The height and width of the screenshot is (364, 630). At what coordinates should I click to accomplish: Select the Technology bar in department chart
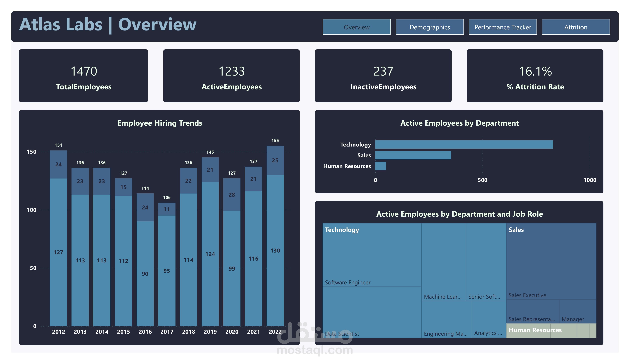tap(464, 144)
